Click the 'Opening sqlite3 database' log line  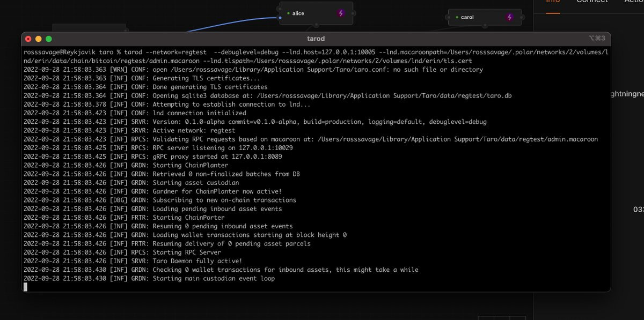coord(268,95)
